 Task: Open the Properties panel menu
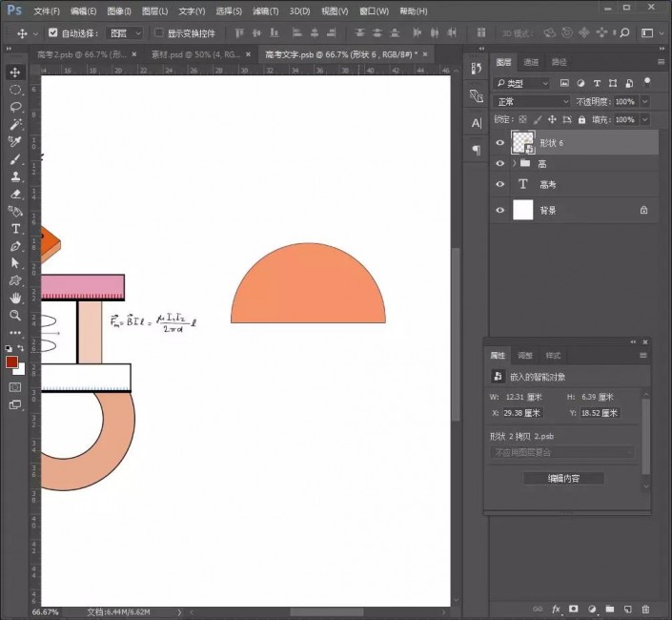pyautogui.click(x=643, y=355)
